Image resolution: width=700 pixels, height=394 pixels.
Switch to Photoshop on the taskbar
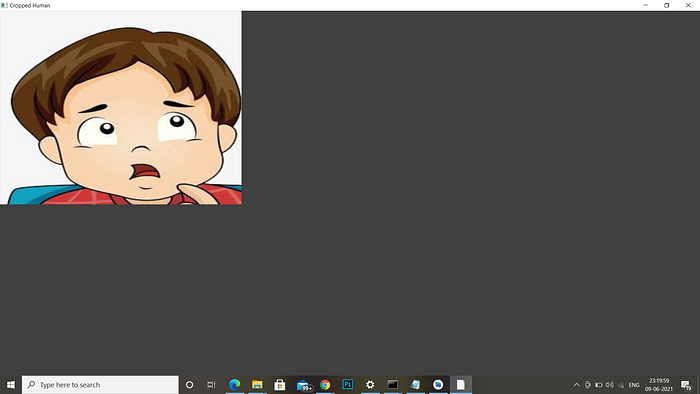pyautogui.click(x=347, y=384)
